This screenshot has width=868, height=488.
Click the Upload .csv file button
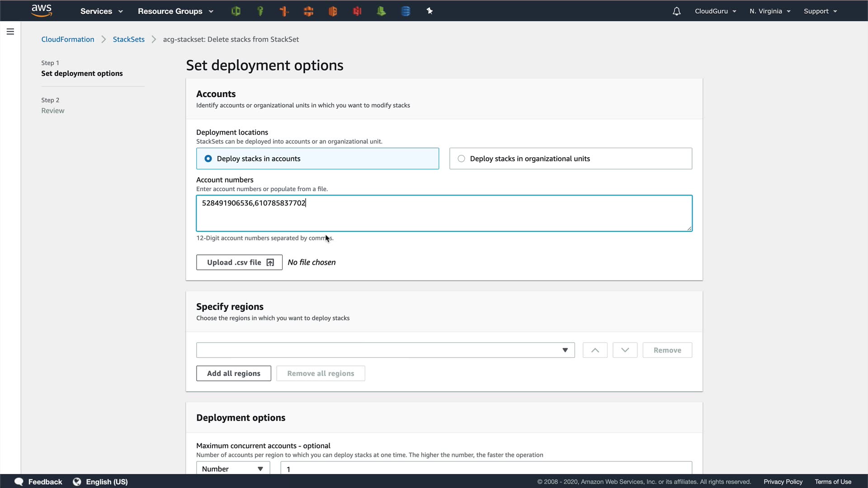[239, 263]
